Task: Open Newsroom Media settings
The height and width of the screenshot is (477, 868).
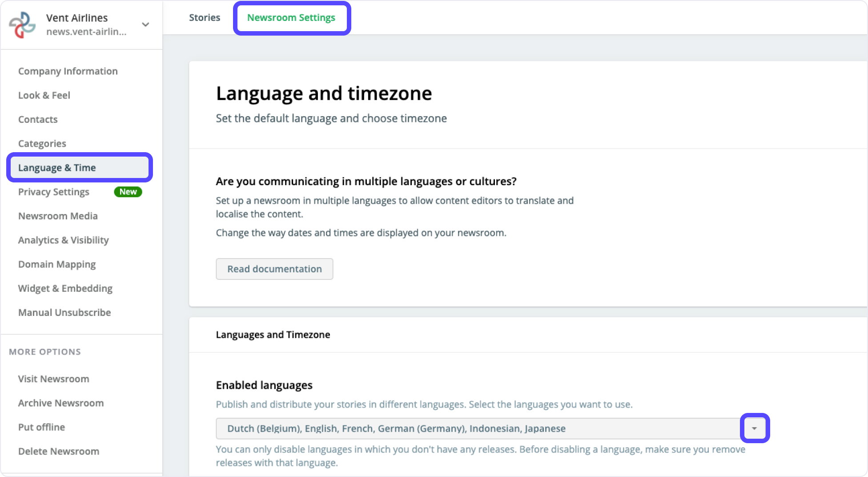Action: pos(58,216)
